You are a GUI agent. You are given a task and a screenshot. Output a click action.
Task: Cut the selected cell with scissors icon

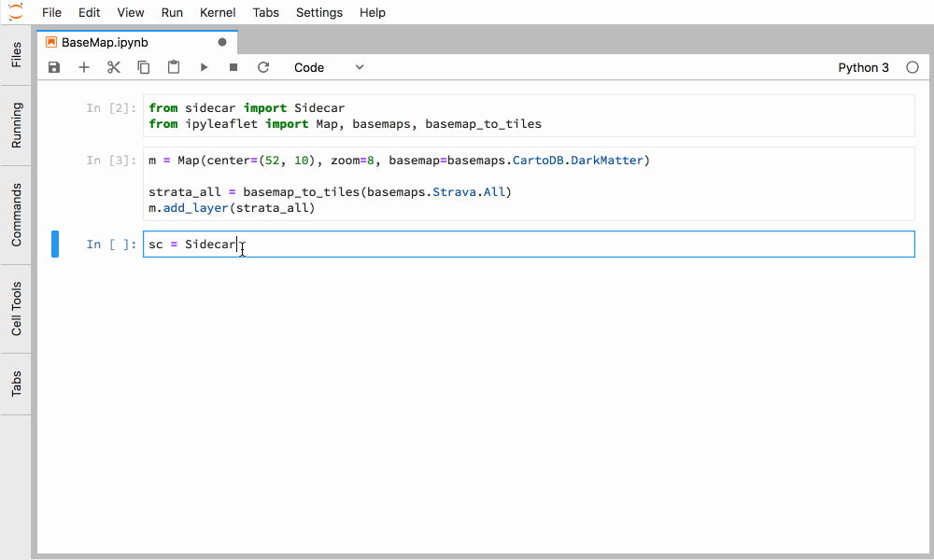coord(114,67)
